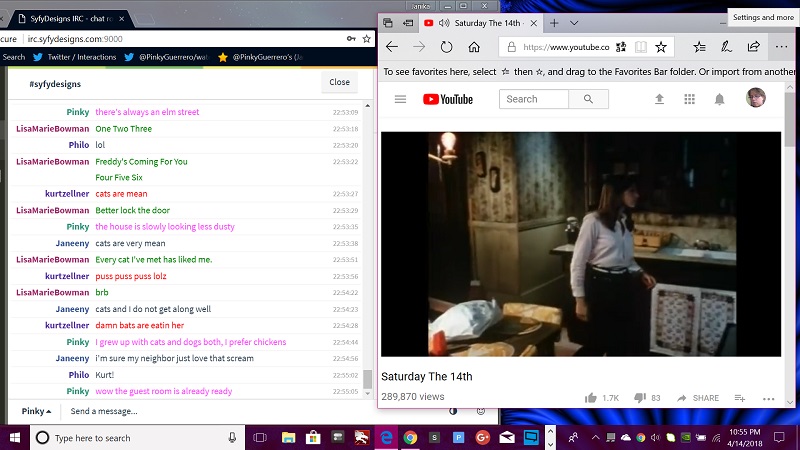Open Windows Start menu
Viewport: 800px width, 450px height.
(14, 438)
